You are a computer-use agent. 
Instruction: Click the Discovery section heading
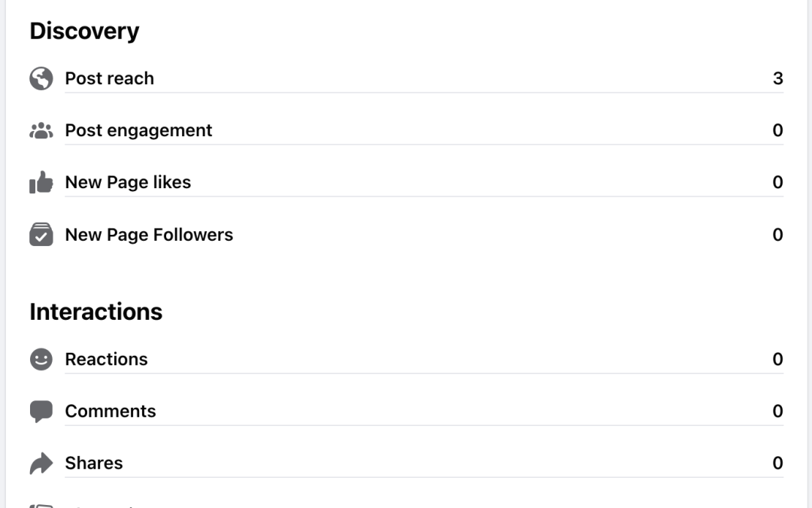[x=84, y=31]
